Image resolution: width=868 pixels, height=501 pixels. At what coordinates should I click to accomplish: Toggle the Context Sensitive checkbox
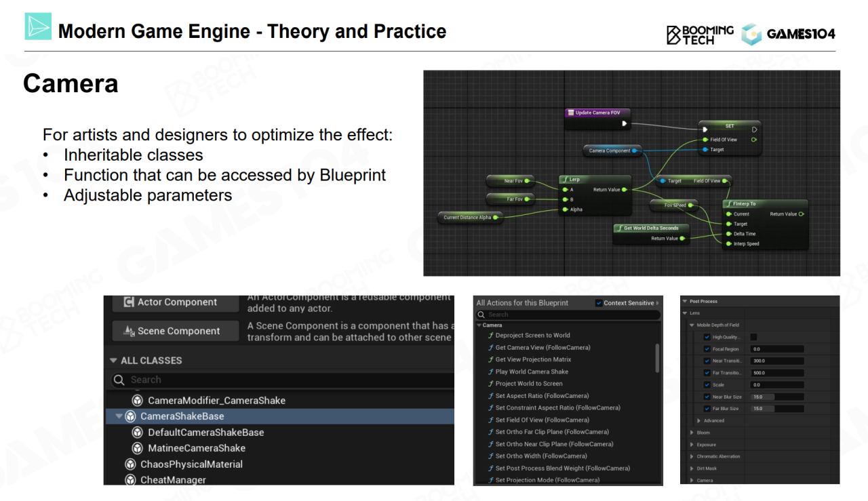point(598,303)
